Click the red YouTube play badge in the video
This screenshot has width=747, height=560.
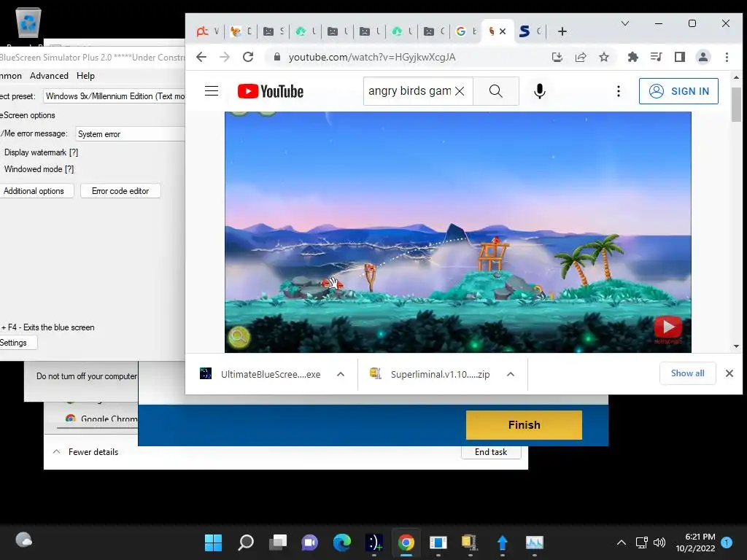(x=668, y=327)
